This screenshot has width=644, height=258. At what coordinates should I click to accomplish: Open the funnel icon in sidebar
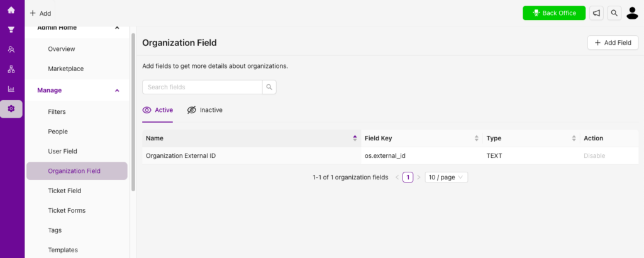[11, 30]
